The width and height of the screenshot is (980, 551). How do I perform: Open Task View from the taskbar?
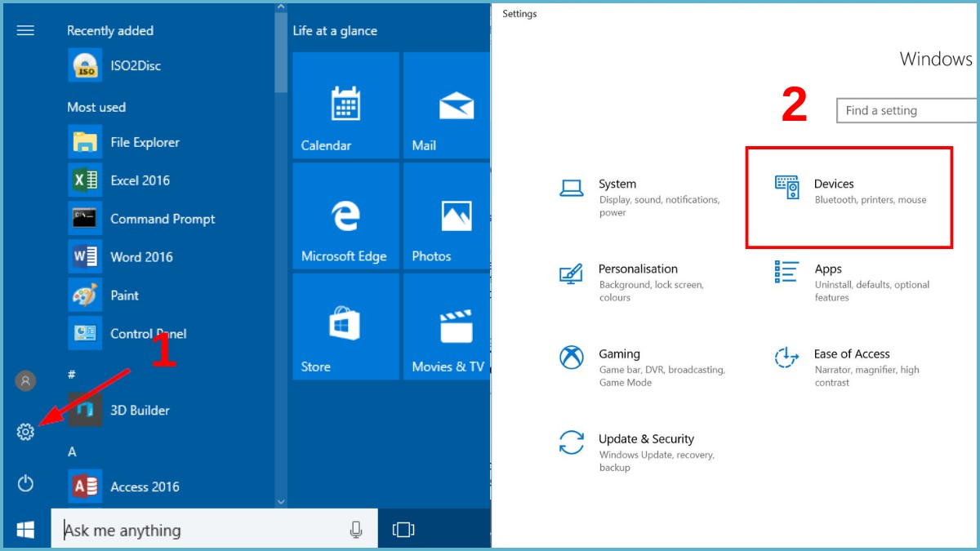pos(403,530)
